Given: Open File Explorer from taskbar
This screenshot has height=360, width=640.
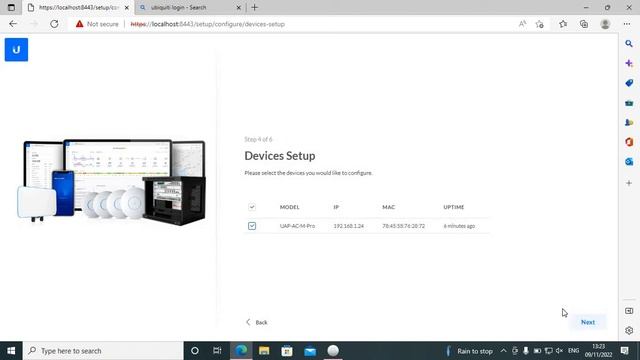Looking at the screenshot, I should [264, 351].
